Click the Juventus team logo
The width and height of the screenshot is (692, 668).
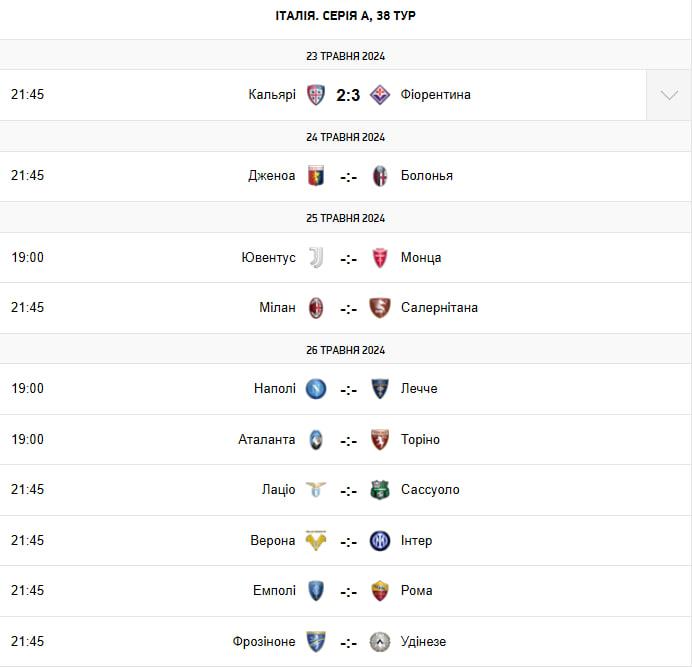pyautogui.click(x=316, y=257)
